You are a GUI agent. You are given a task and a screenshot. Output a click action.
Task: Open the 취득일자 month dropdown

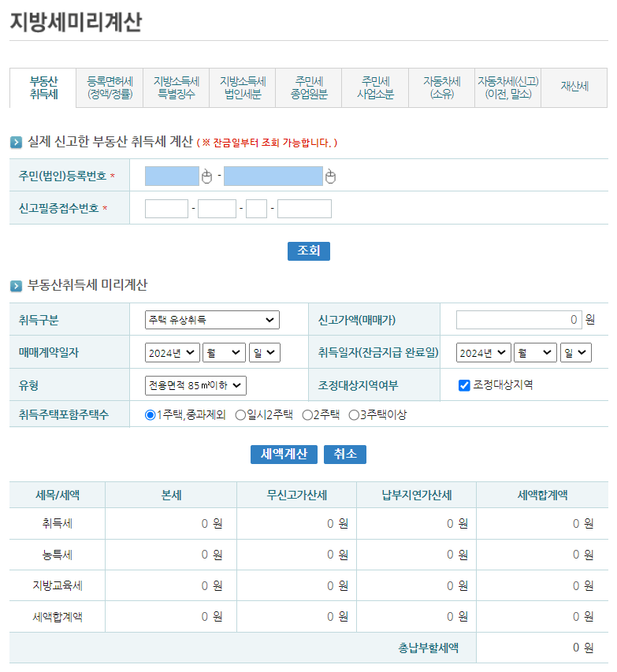point(535,353)
